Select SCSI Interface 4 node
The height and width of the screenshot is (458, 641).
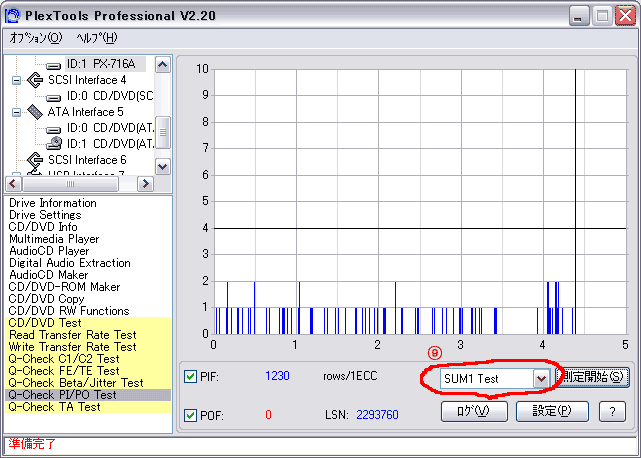(87, 80)
